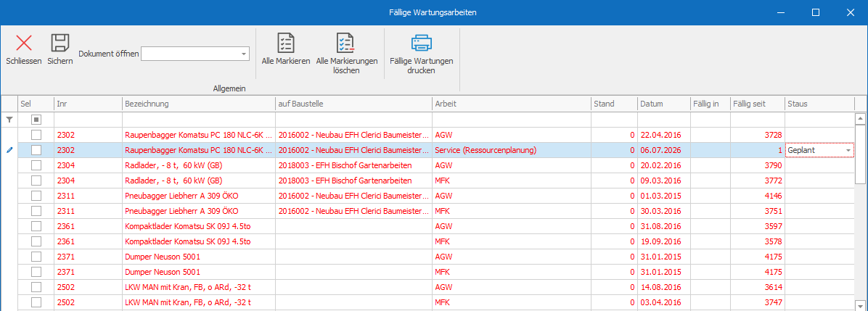Maximize the Fällige Wartungsarbeiten window
The width and height of the screenshot is (868, 311).
(x=816, y=12)
